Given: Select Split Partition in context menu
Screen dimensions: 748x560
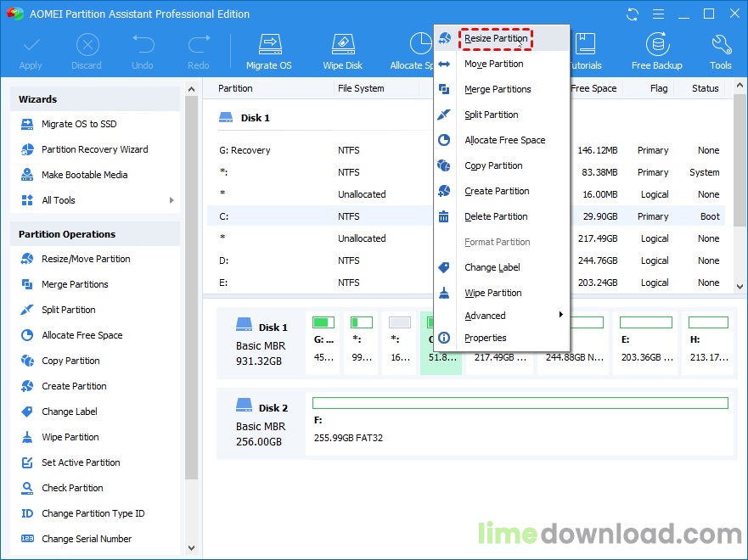Looking at the screenshot, I should [491, 115].
